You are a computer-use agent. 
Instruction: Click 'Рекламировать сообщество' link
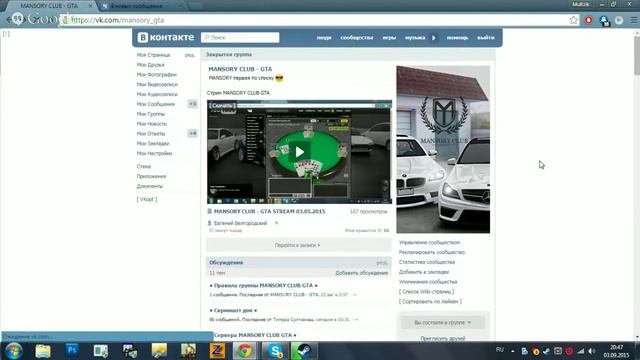coord(432,252)
